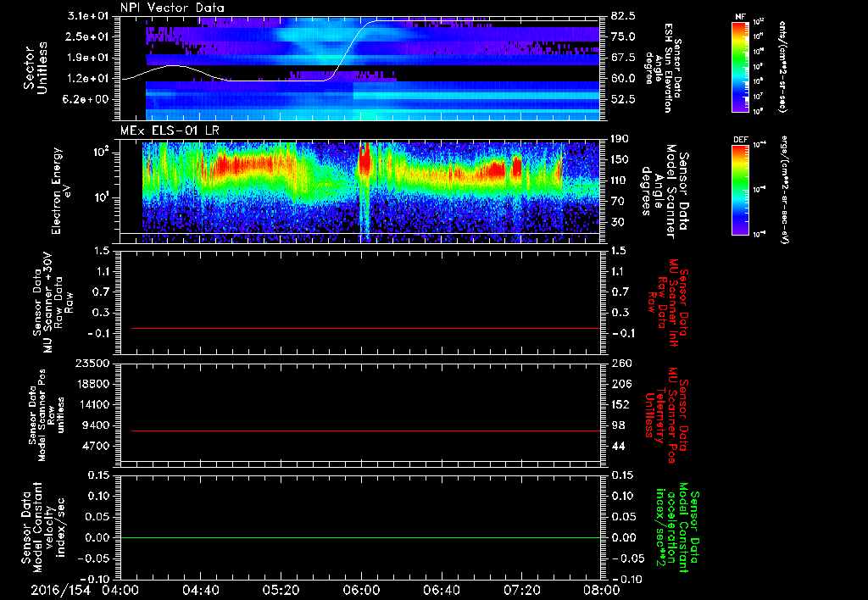868x600 pixels.
Task: Click the 23500 tick on scanner axis
Action: tap(93, 364)
